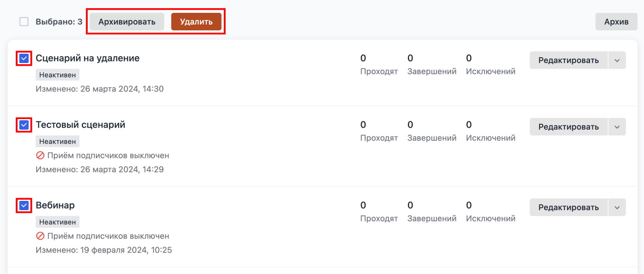Deselect the Вебинар checkbox
This screenshot has height=274, width=644.
[24, 206]
